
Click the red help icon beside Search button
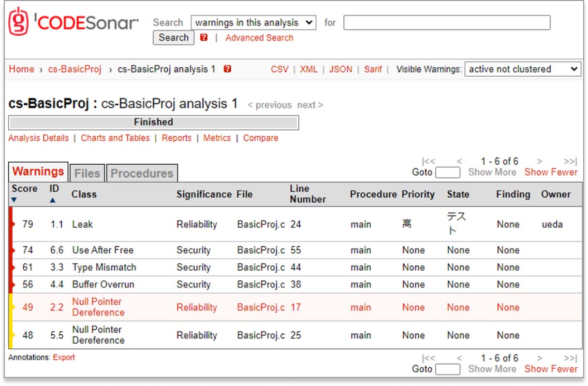click(204, 38)
